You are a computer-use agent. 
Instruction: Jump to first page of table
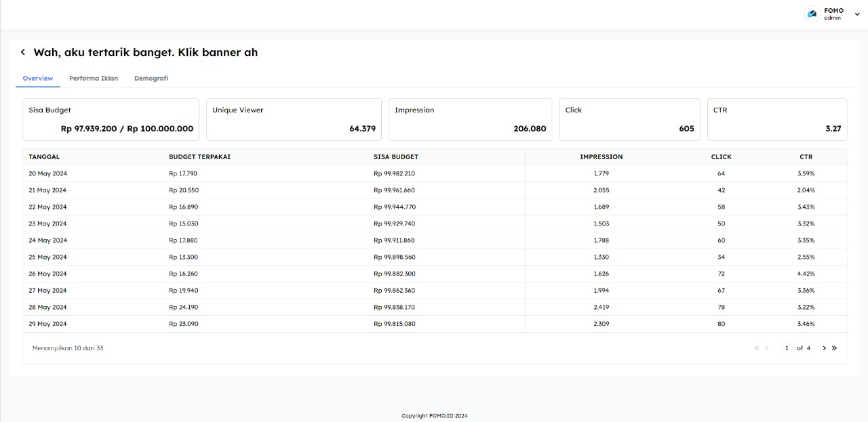(757, 348)
